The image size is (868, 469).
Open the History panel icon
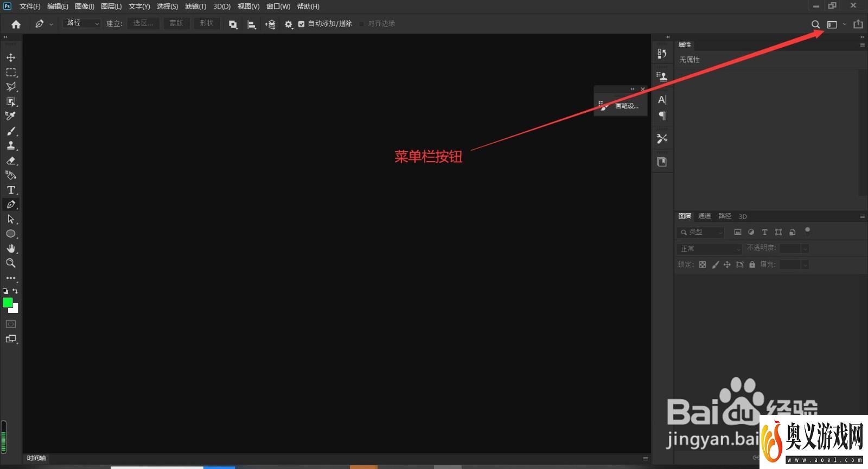click(x=662, y=53)
